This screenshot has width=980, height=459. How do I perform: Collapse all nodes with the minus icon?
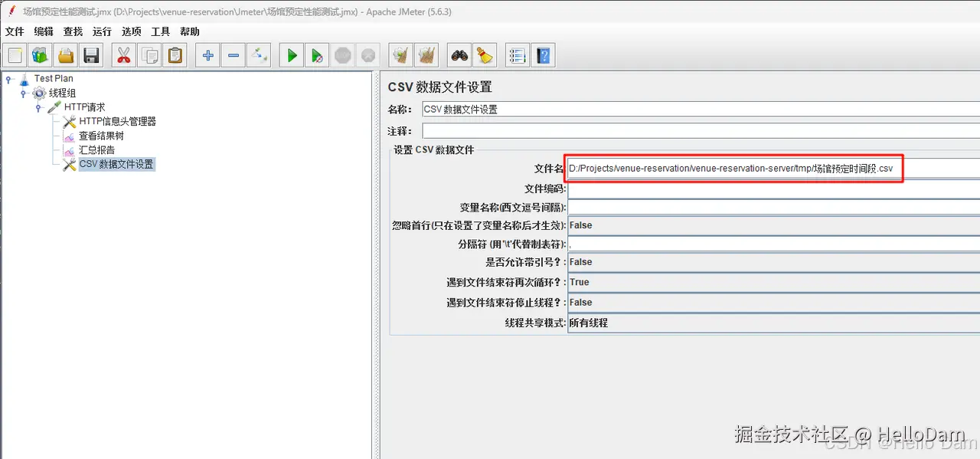234,55
